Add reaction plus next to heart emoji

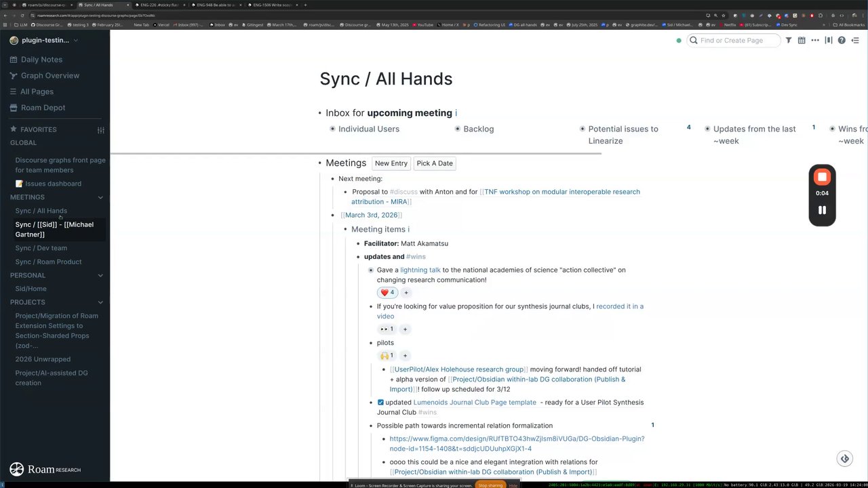pyautogui.click(x=406, y=293)
